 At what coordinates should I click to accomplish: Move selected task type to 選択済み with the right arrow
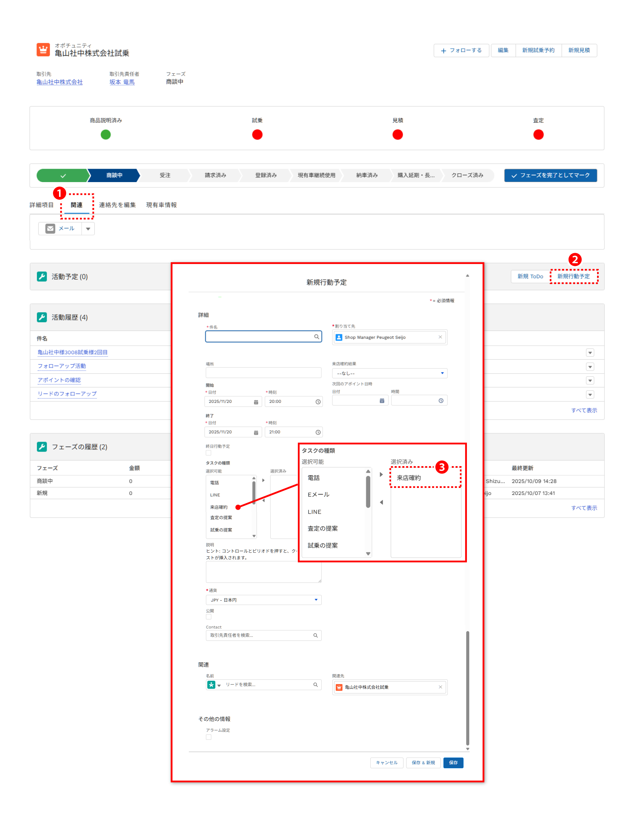[x=263, y=480]
